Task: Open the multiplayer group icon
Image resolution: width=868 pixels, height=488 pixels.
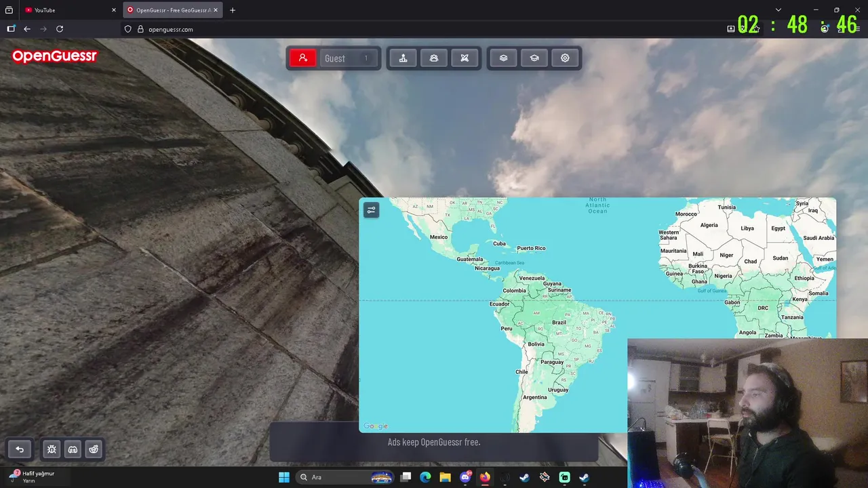Action: tap(434, 58)
